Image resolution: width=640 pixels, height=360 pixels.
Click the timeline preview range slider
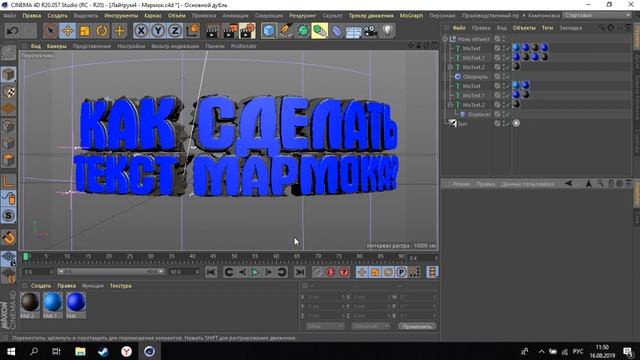point(111,271)
